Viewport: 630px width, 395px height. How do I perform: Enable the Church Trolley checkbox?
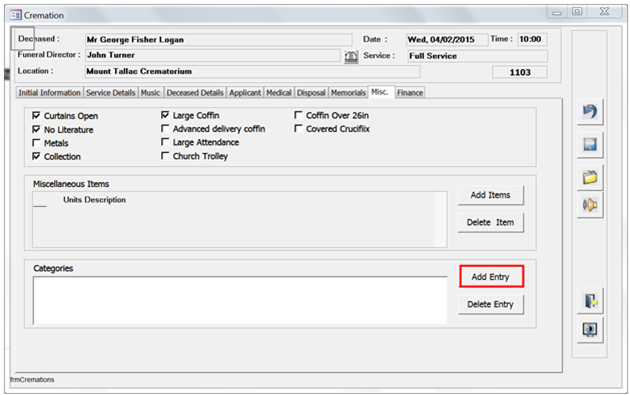click(x=165, y=156)
